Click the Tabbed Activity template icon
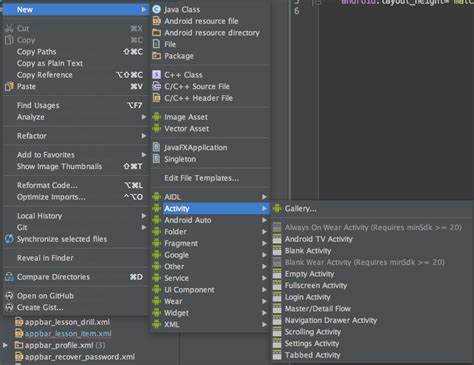 (x=277, y=355)
